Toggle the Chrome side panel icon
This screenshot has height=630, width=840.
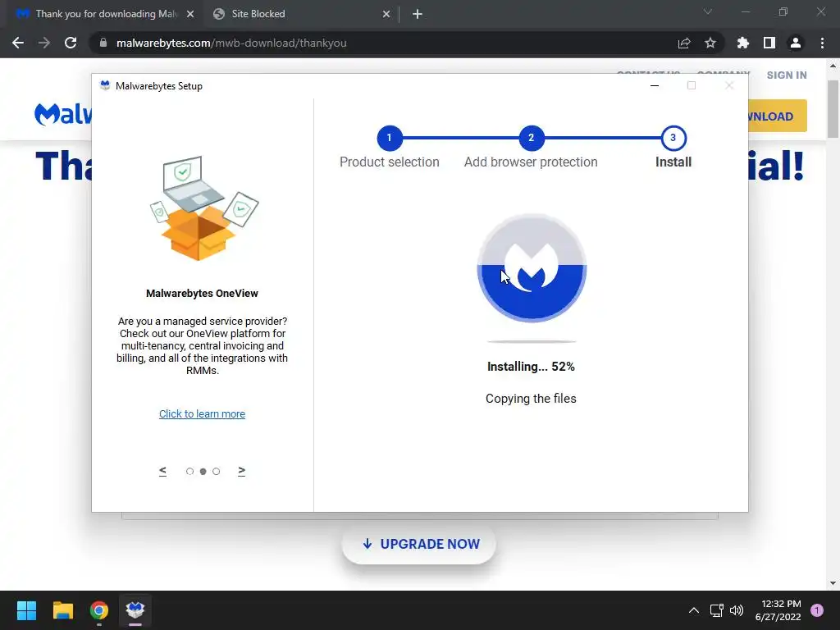tap(769, 43)
